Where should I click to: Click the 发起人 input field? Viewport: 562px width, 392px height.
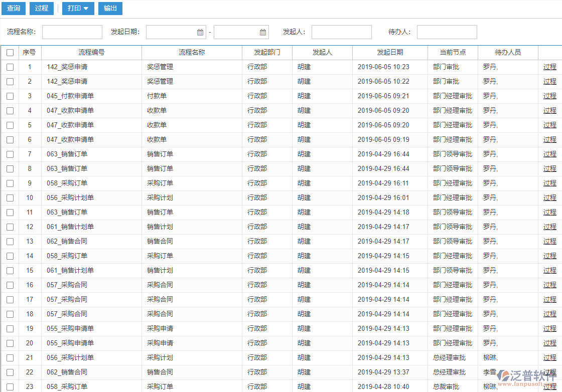[x=341, y=32]
